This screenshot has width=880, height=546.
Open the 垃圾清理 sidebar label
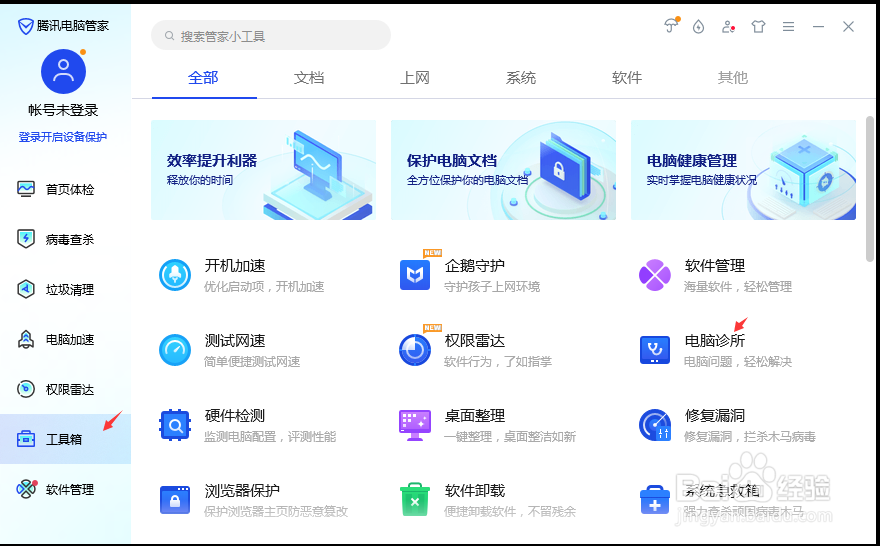click(x=70, y=290)
